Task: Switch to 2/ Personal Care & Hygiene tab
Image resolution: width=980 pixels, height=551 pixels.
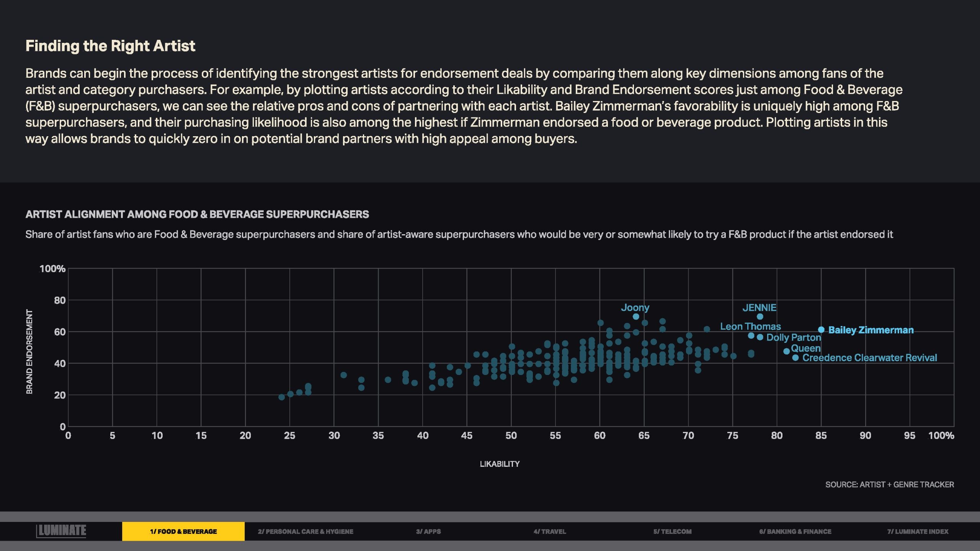Action: pos(305,531)
